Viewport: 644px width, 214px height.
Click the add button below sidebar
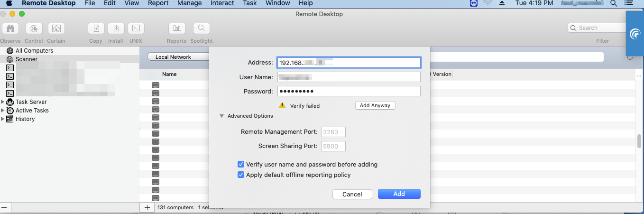click(4, 207)
